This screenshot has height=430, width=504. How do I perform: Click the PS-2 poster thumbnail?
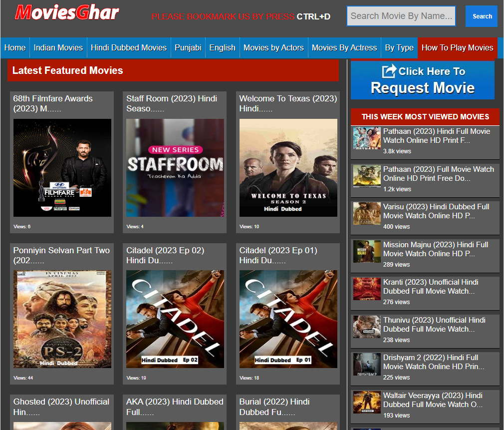pyautogui.click(x=62, y=319)
